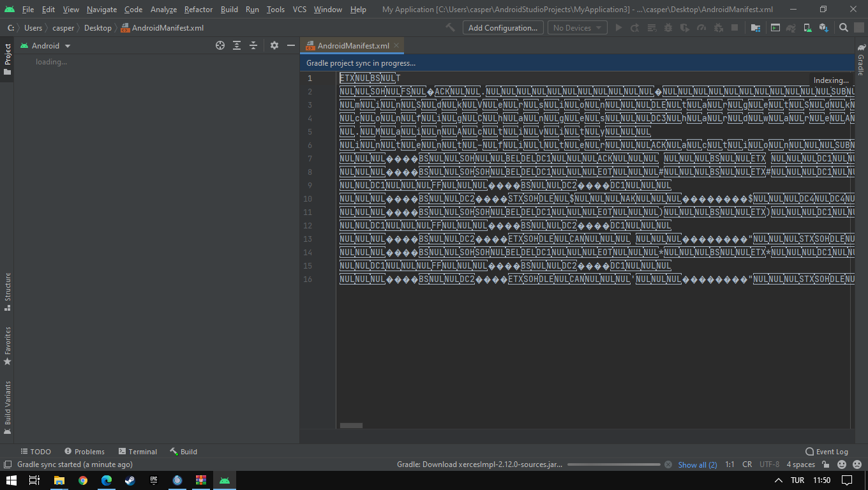Toggle the Project tool window sidebar tab
Screen dimensions: 868x490
tap(8, 59)
